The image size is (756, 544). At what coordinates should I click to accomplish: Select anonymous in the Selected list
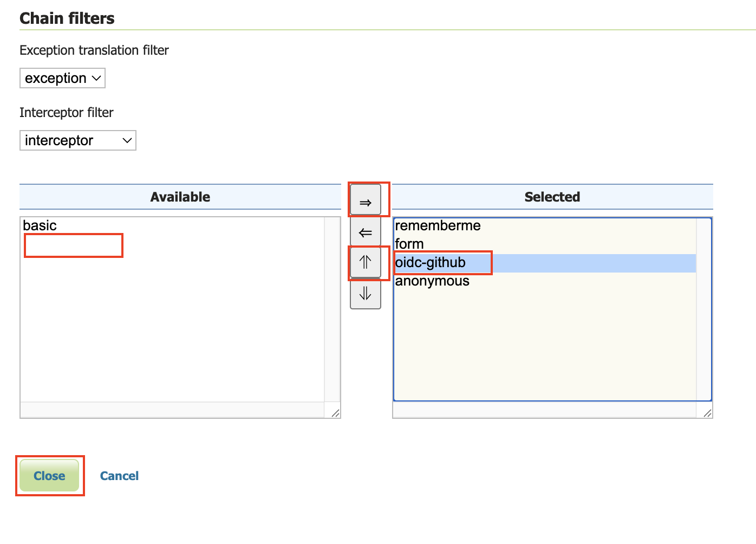(x=432, y=281)
